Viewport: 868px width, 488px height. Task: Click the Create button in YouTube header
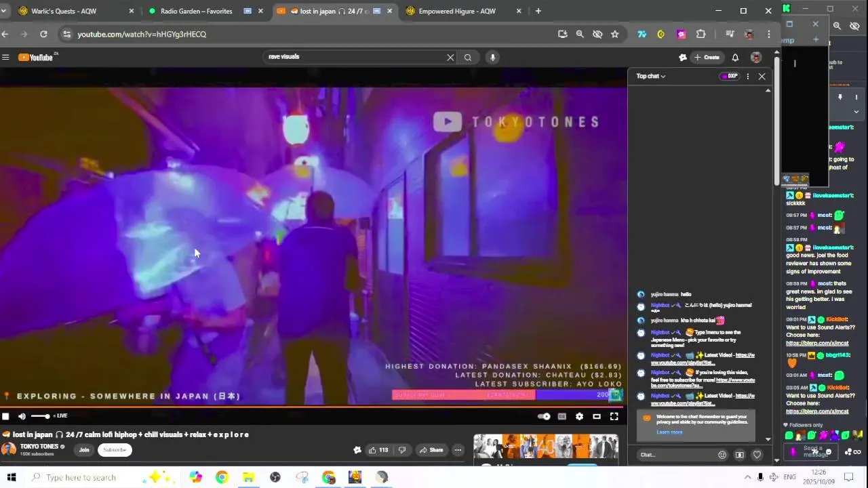(706, 58)
